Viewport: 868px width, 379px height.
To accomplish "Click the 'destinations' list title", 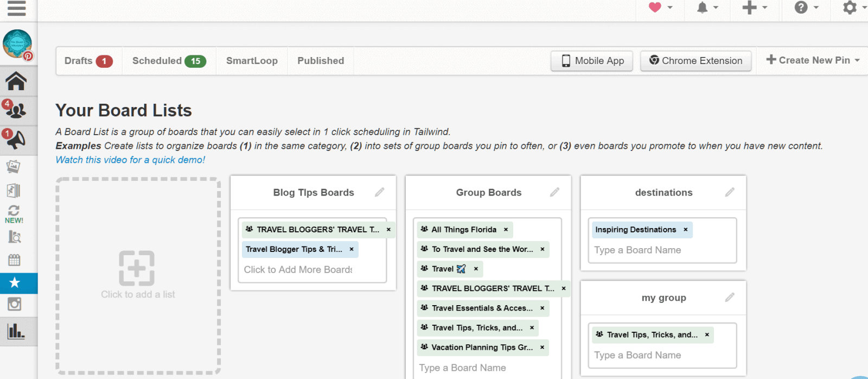I will point(664,192).
